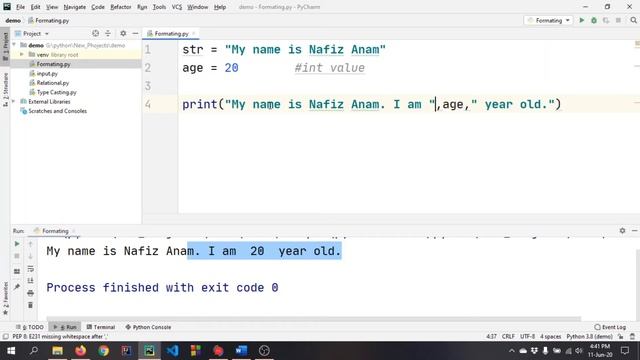Change the CRLF line separator in the status bar
This screenshot has width=640, height=360.
508,336
